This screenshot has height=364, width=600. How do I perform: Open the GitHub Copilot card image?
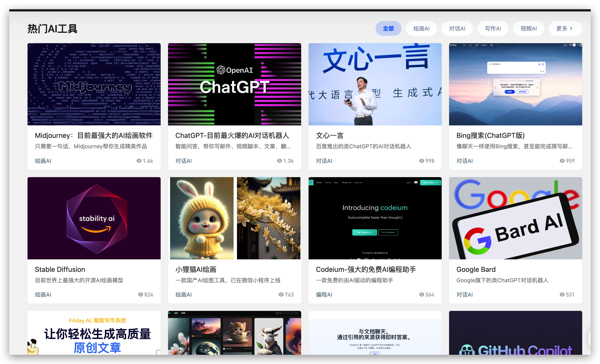[x=515, y=333]
